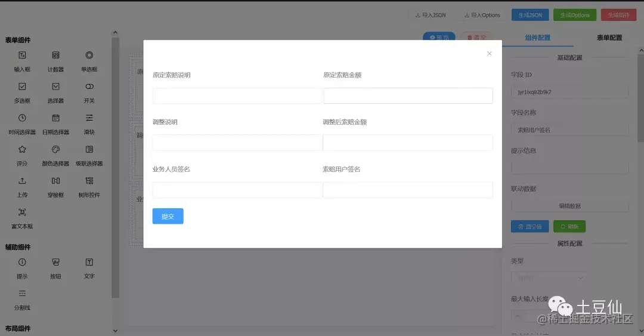This screenshot has height=336, width=644.
Task: Click the 导入Options button
Action: click(482, 15)
